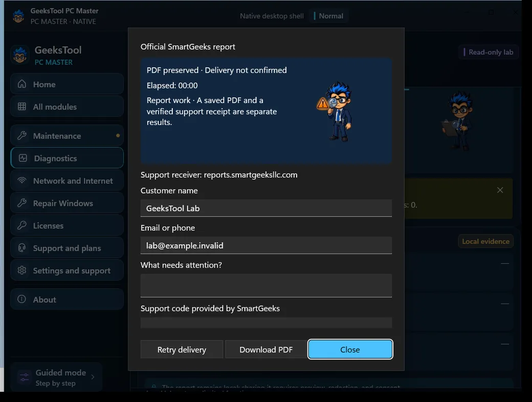532x402 pixels.
Task: Click the Repair Windows wrench icon
Action: (22, 203)
